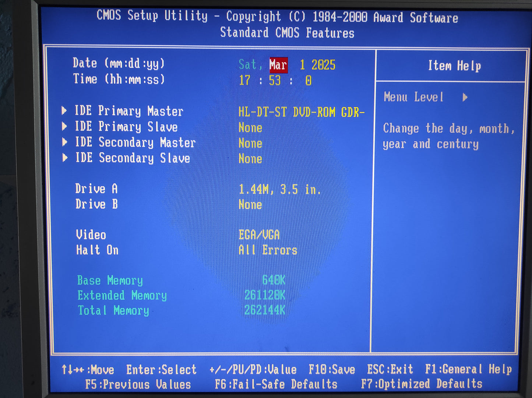
Task: Click F7:Optimized Defaults hint
Action: click(422, 384)
